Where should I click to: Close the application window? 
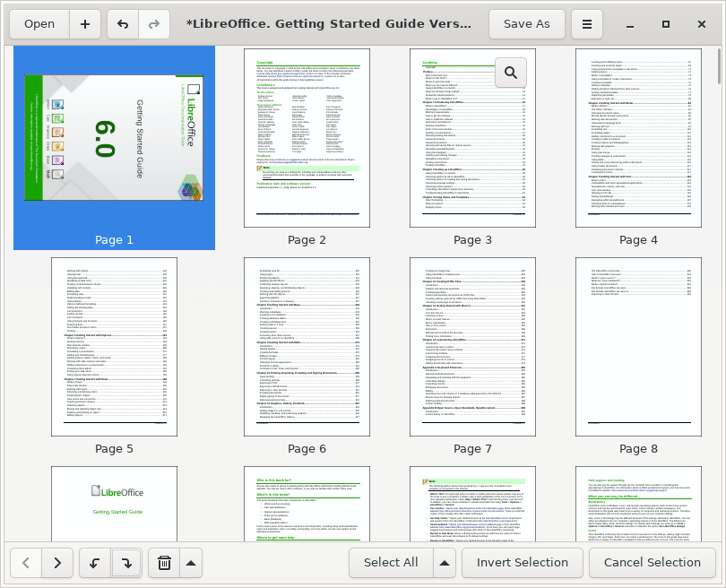coord(702,24)
